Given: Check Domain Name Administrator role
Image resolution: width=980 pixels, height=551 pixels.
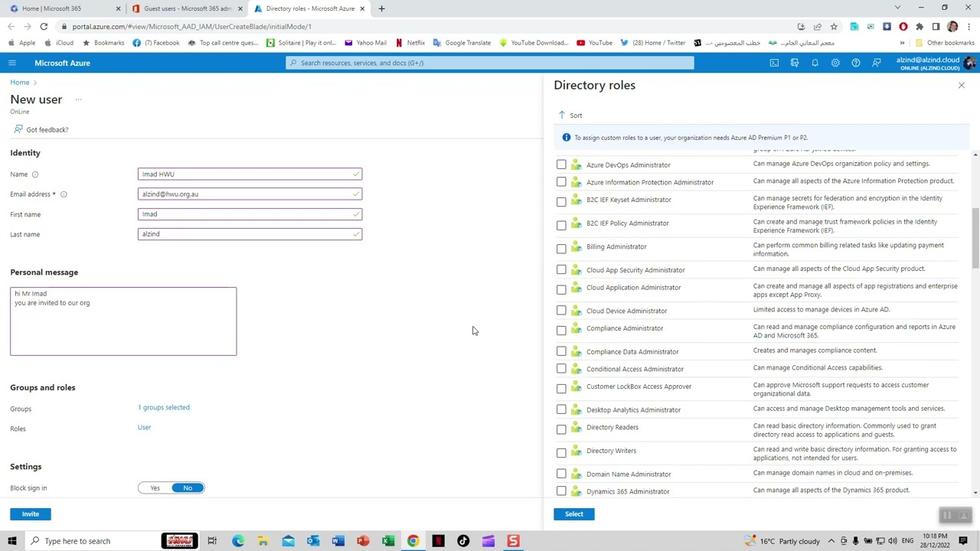Looking at the screenshot, I should [561, 474].
